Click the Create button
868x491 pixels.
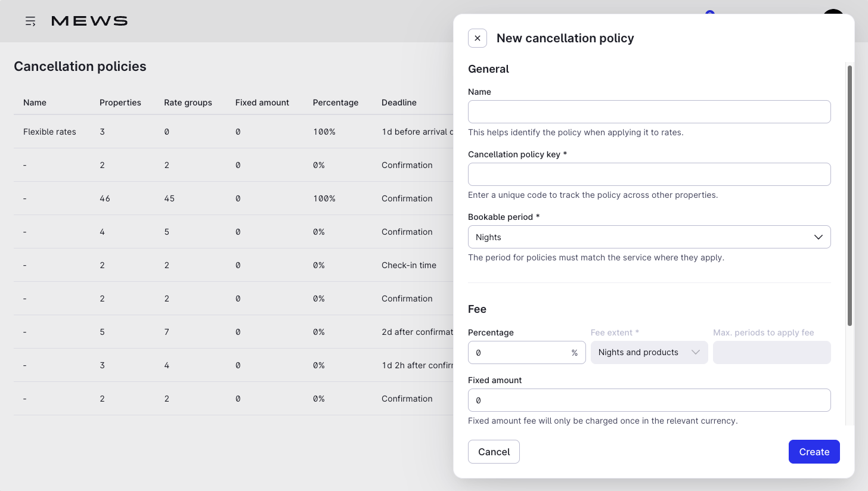[x=814, y=452]
